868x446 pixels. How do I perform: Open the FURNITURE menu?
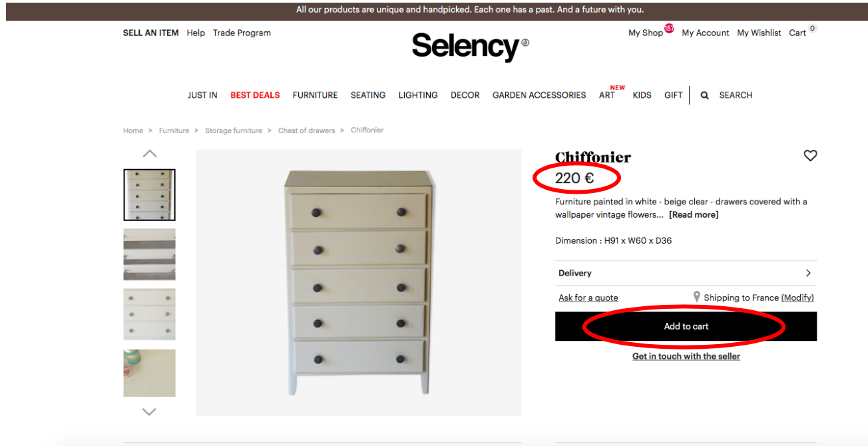(316, 95)
